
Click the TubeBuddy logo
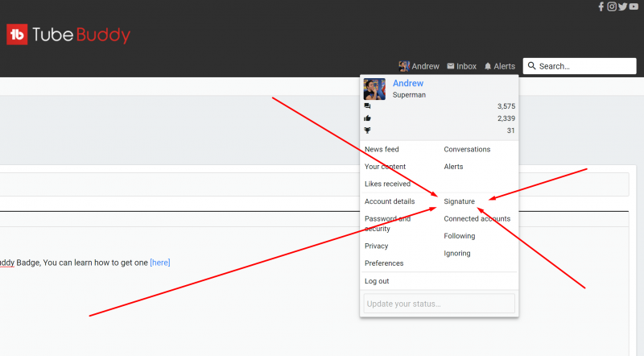pos(68,35)
